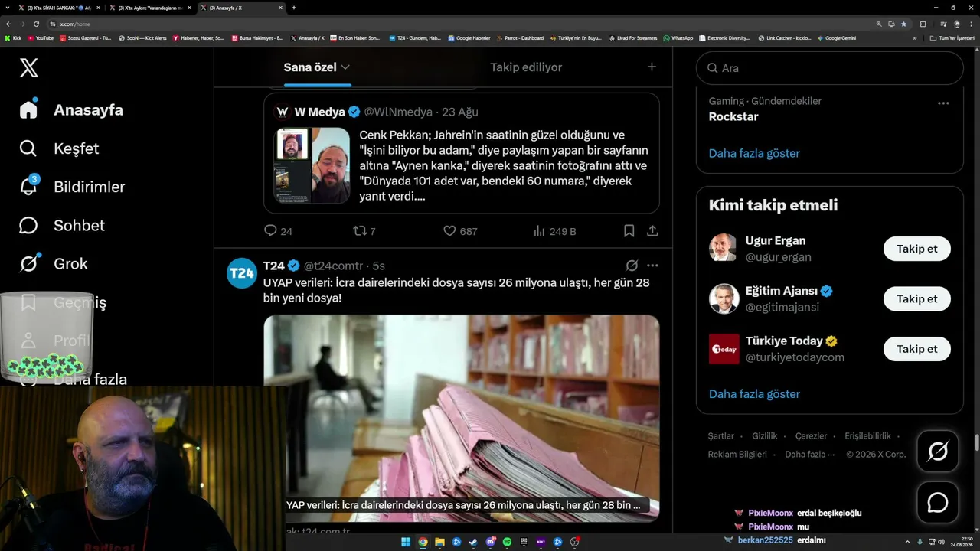Screen dimensions: 980x551
Task: Open more options for Rockstar trend
Action: click(x=943, y=103)
